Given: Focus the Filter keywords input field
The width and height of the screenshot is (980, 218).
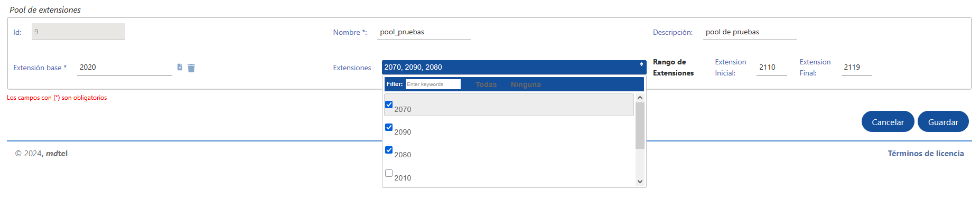Looking at the screenshot, I should tap(433, 84).
